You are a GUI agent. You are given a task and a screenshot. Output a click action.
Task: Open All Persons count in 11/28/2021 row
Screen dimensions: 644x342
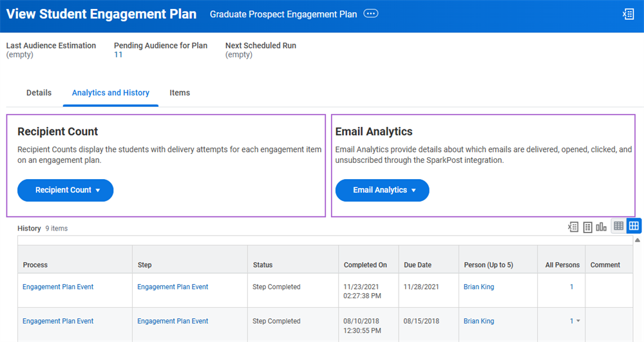coord(571,287)
